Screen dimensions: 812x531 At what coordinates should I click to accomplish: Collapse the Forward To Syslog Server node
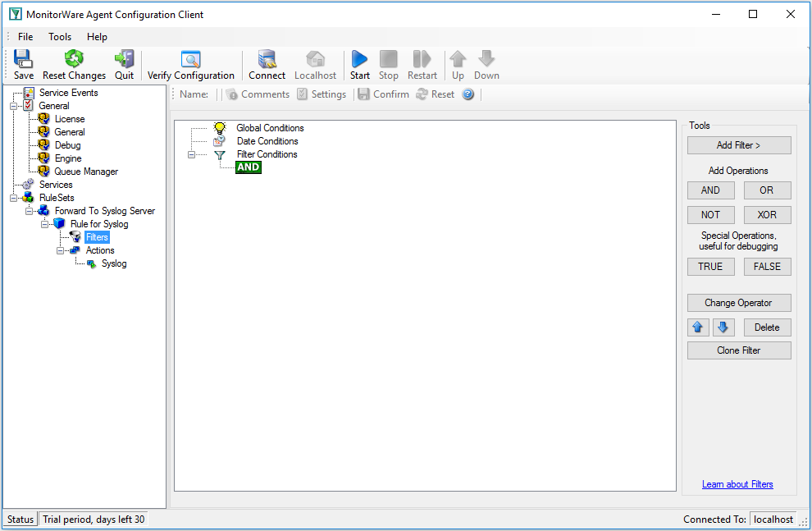[29, 212]
